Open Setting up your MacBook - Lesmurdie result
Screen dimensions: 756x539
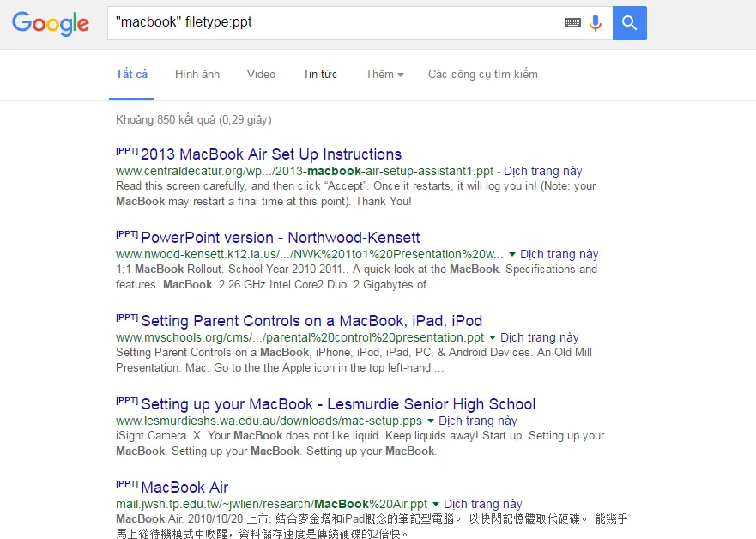point(338,404)
